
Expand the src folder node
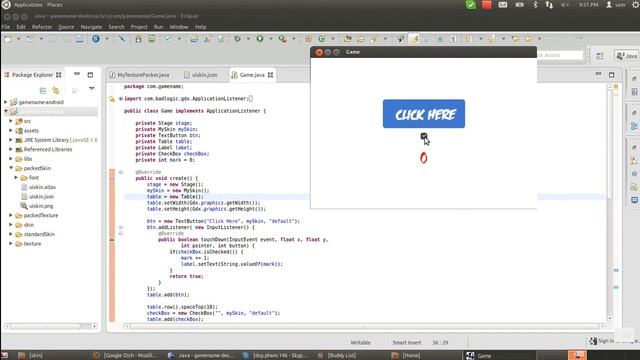11,121
